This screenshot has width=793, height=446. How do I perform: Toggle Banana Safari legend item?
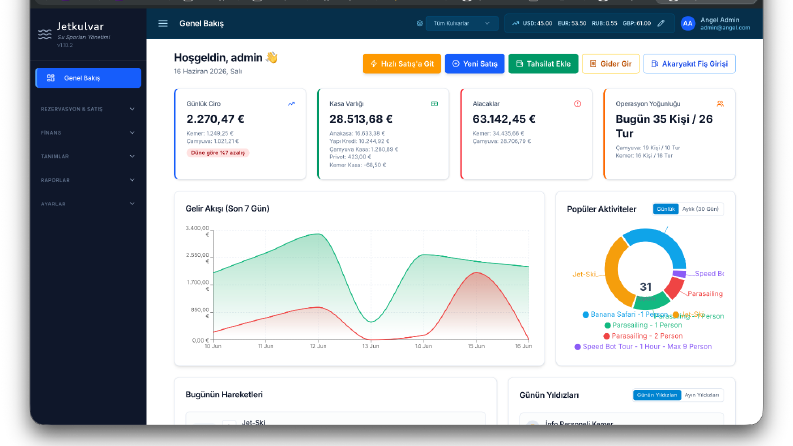625,315
